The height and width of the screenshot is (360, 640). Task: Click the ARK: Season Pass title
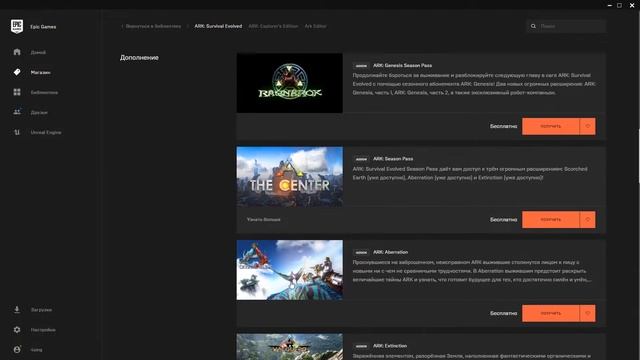pyautogui.click(x=393, y=159)
